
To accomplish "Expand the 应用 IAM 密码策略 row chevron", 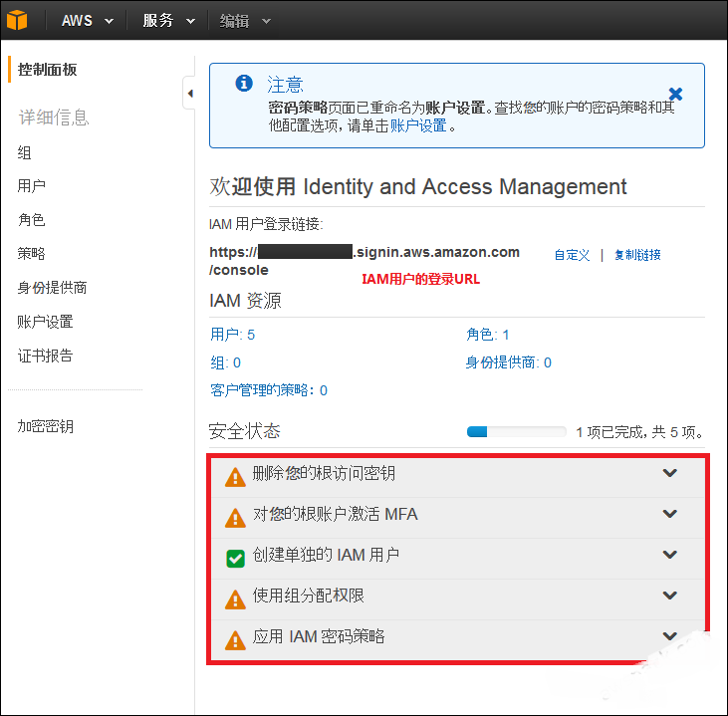I will click(x=669, y=635).
